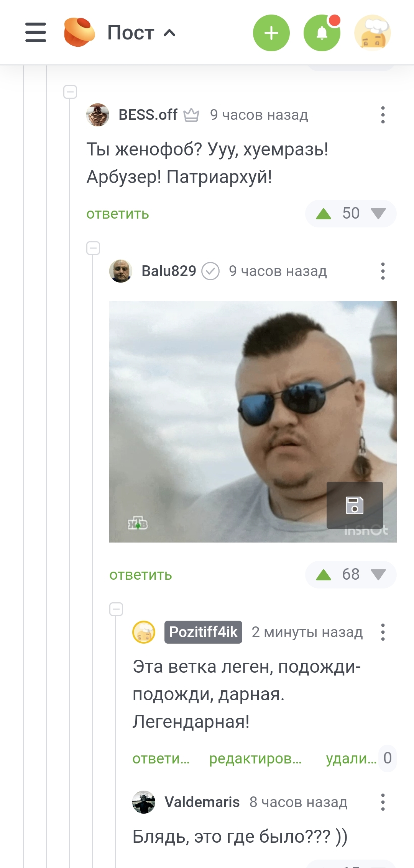This screenshot has height=868, width=414.
Task: Edit Pozitiff4ik comment via редактировать
Action: (x=255, y=758)
